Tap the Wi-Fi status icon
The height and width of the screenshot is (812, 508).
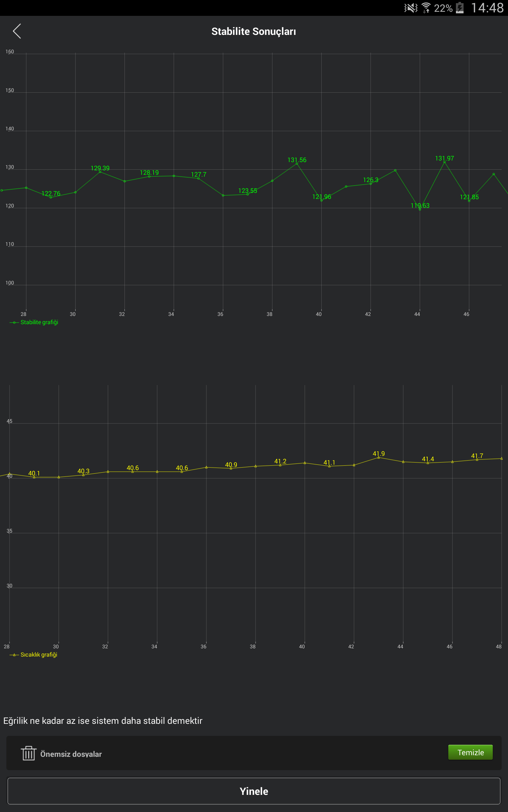[426, 8]
